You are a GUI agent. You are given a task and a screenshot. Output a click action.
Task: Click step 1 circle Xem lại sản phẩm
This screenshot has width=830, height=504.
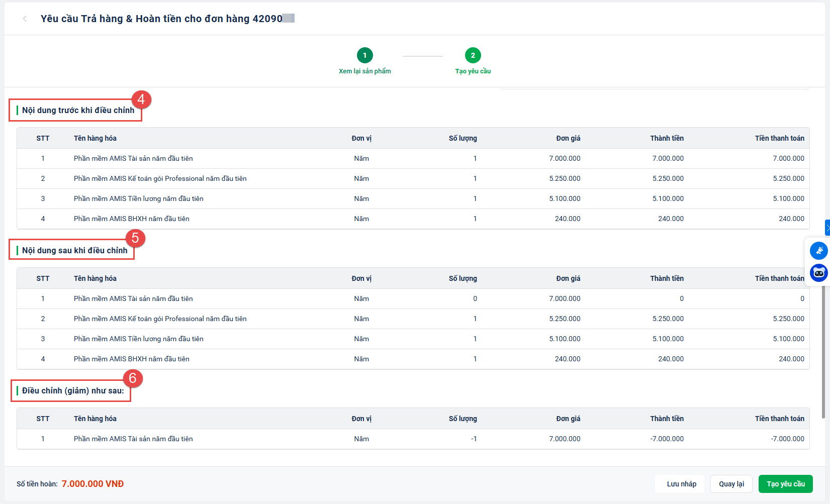(364, 55)
